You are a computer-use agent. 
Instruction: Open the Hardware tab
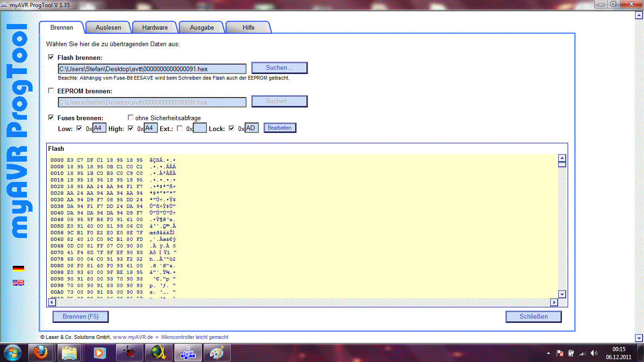[x=155, y=27]
